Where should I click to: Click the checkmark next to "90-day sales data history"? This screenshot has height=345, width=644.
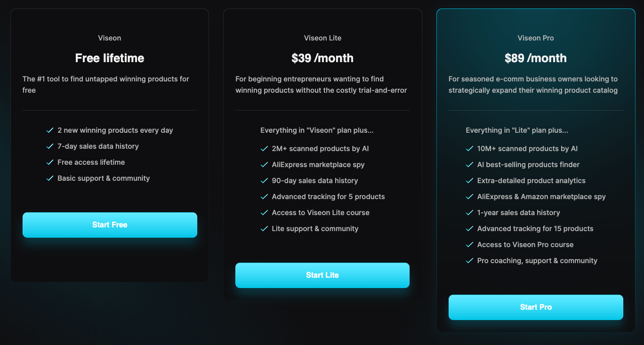[264, 180]
